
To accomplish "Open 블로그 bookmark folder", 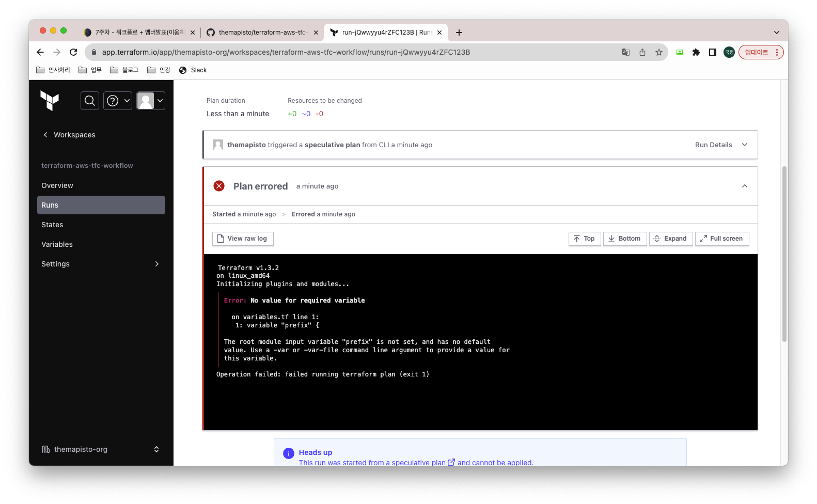I will click(x=124, y=70).
